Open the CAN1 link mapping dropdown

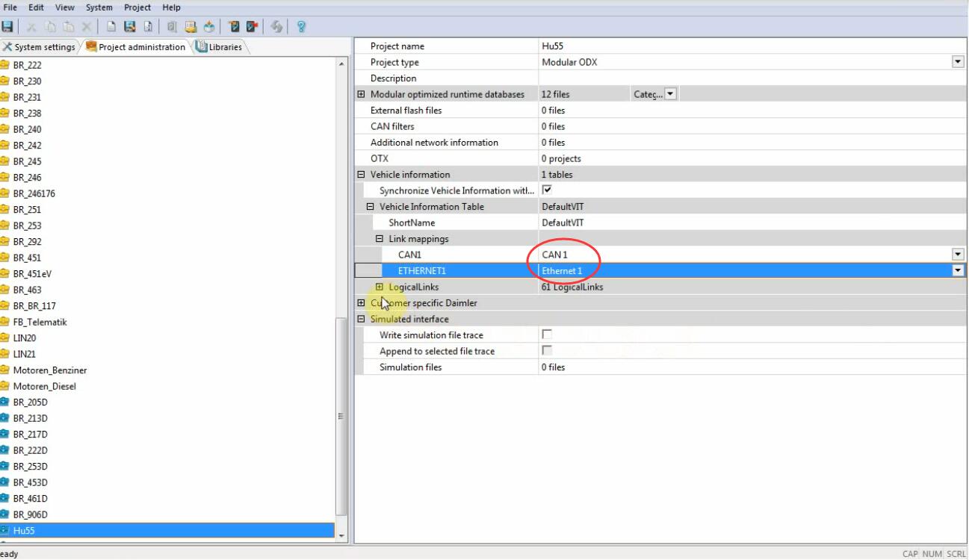tap(958, 255)
